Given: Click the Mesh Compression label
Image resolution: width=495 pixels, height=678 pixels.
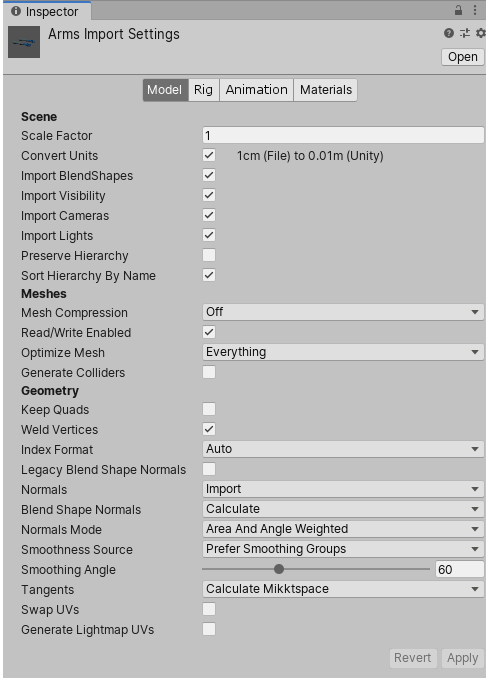Looking at the screenshot, I should [x=74, y=313].
